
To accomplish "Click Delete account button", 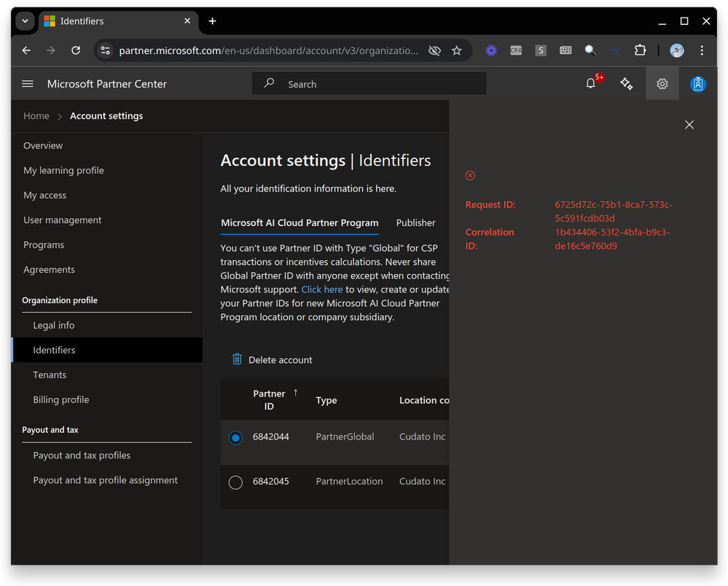I will coord(272,359).
